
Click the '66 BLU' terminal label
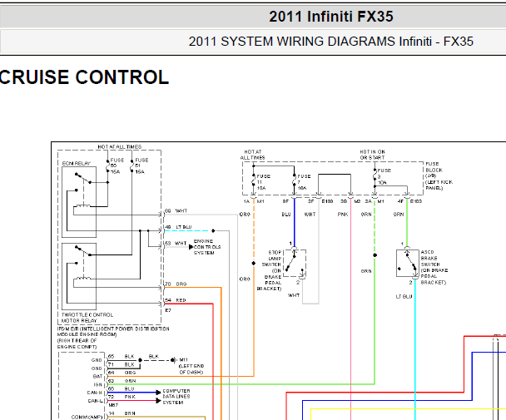(122, 388)
